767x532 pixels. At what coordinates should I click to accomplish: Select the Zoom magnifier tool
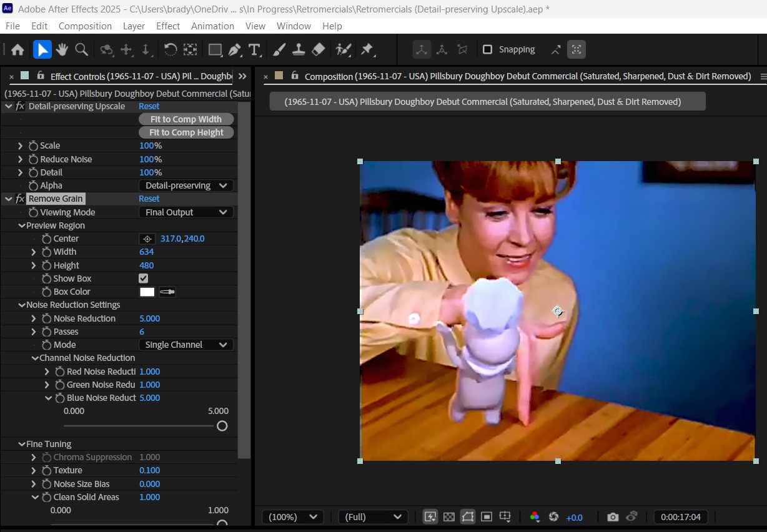coord(81,49)
